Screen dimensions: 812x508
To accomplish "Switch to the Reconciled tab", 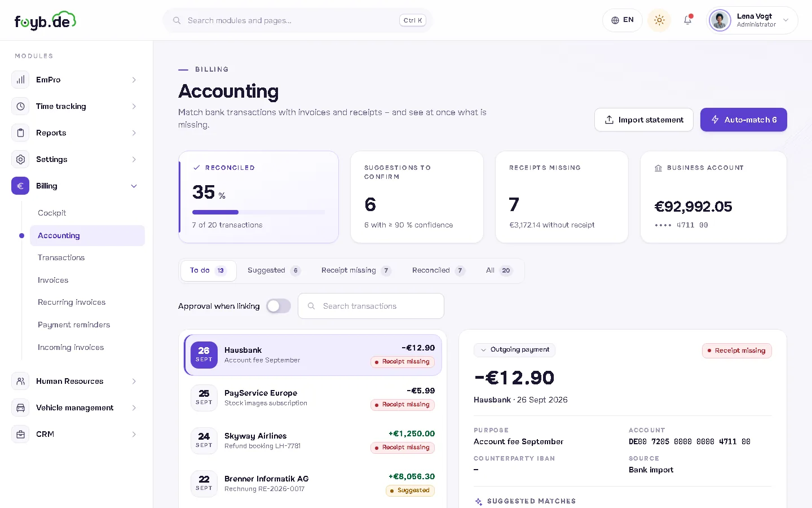I will tap(439, 271).
